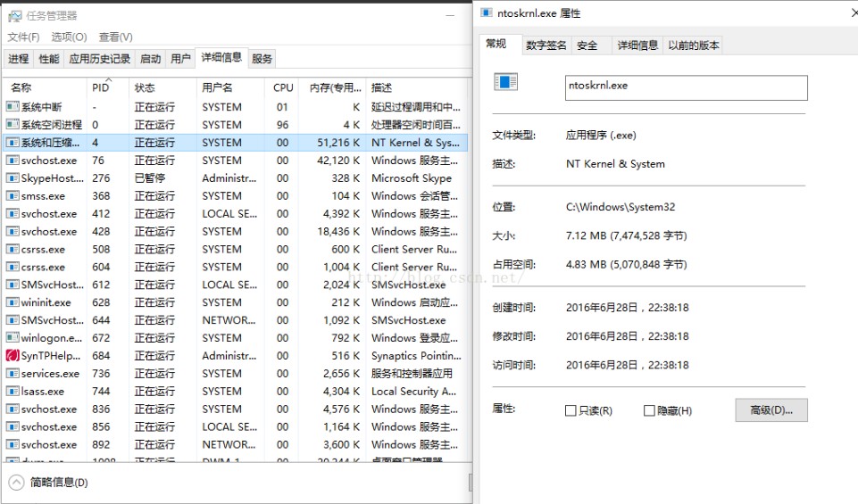This screenshot has width=858, height=504.
Task: Switch to the 性能 performance tab
Action: click(x=49, y=59)
